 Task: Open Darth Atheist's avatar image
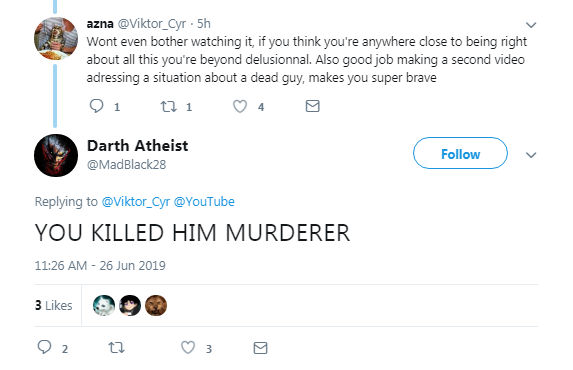pyautogui.click(x=56, y=155)
